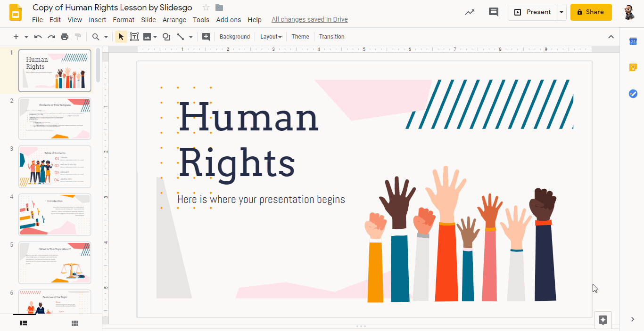Open the Format menu

click(123, 20)
